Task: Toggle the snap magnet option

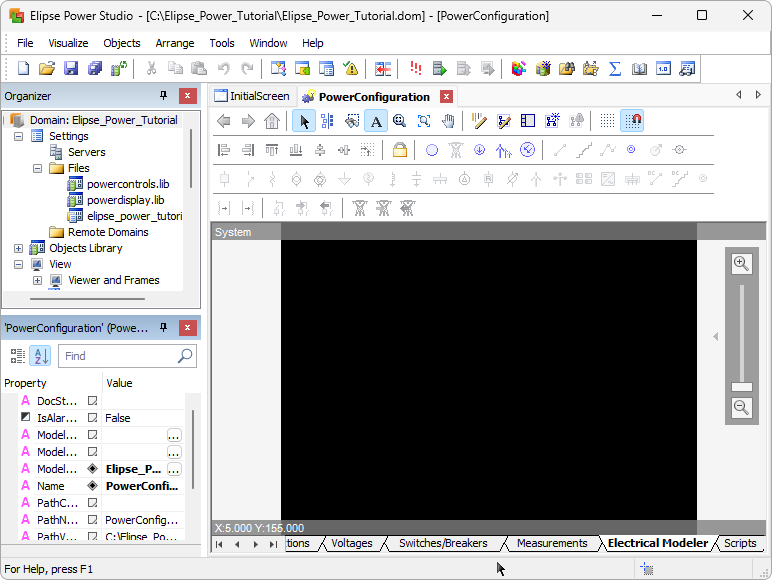Action: pos(632,121)
